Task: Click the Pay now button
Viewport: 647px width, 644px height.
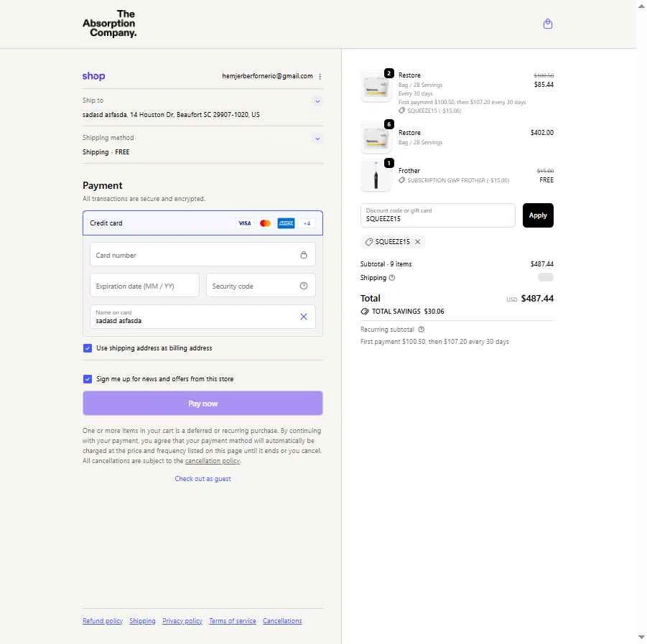Action: (203, 403)
